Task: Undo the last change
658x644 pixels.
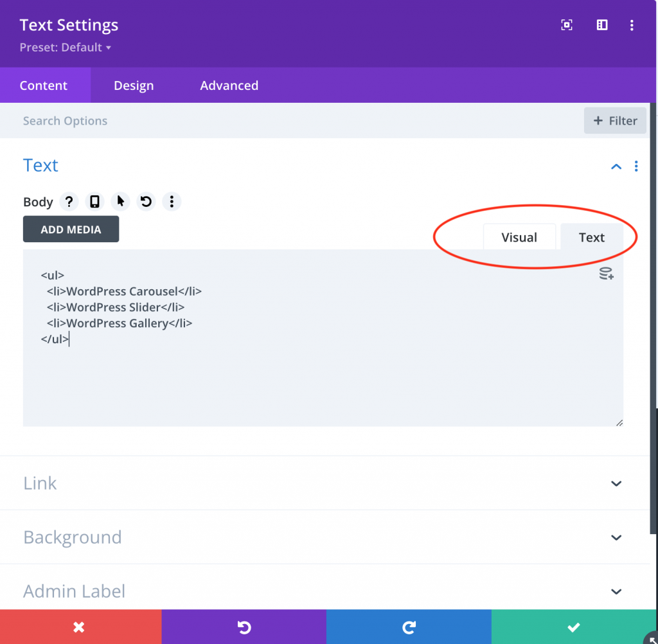Action: pyautogui.click(x=244, y=627)
